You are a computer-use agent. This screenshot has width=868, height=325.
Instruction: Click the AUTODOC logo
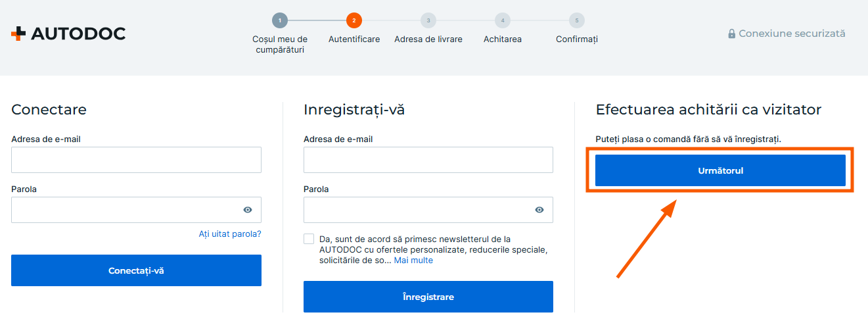(x=68, y=34)
